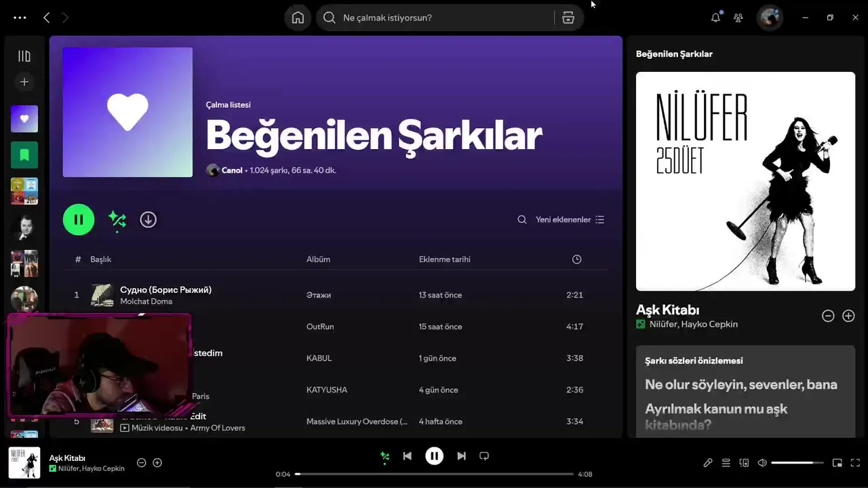This screenshot has width=868, height=488.
Task: Open the profile avatar menu
Action: (x=770, y=18)
